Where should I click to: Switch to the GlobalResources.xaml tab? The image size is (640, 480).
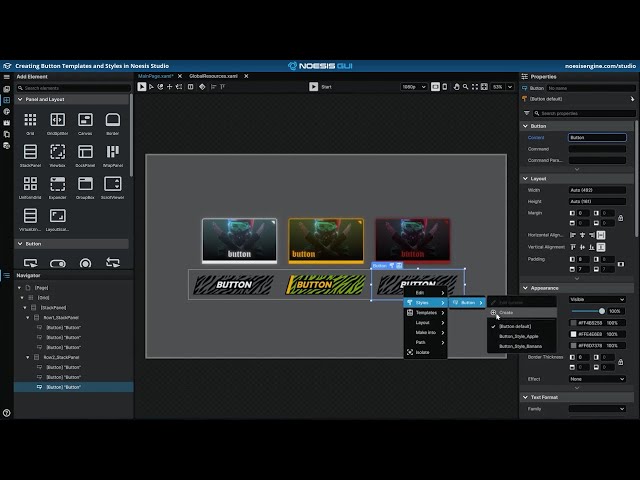coord(213,76)
